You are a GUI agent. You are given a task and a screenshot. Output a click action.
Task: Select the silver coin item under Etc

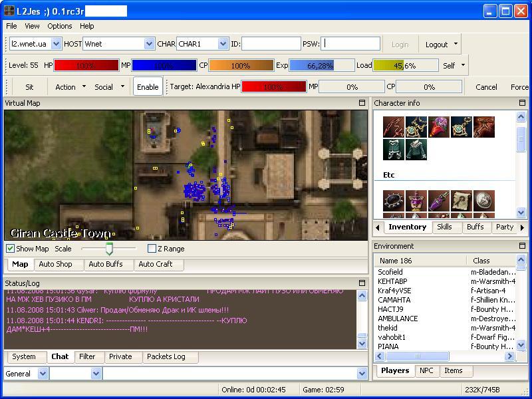[484, 201]
